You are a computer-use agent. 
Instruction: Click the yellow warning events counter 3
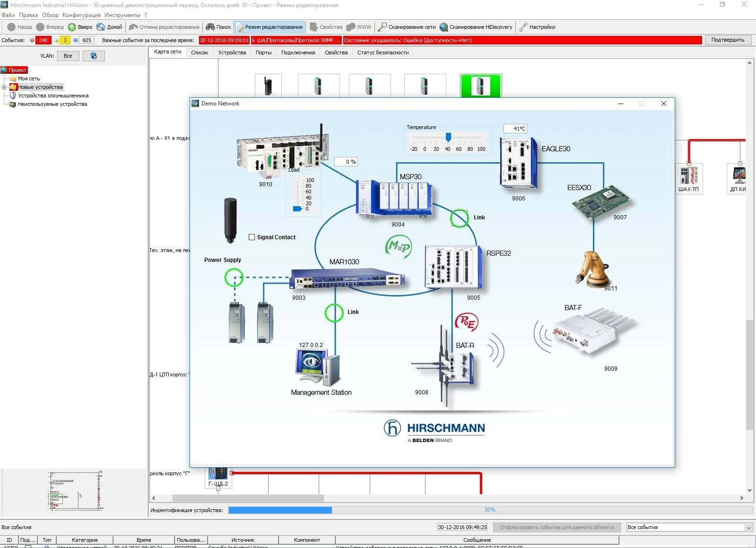[x=65, y=40]
